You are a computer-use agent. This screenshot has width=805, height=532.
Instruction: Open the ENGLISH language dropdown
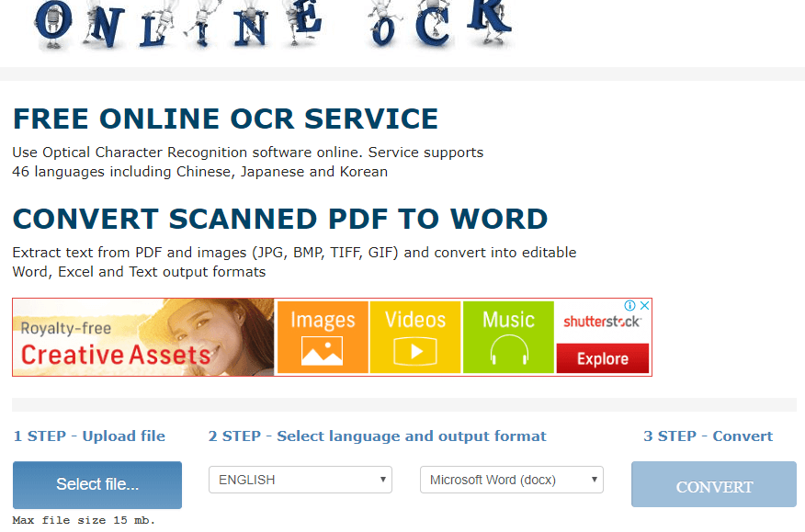click(x=300, y=479)
